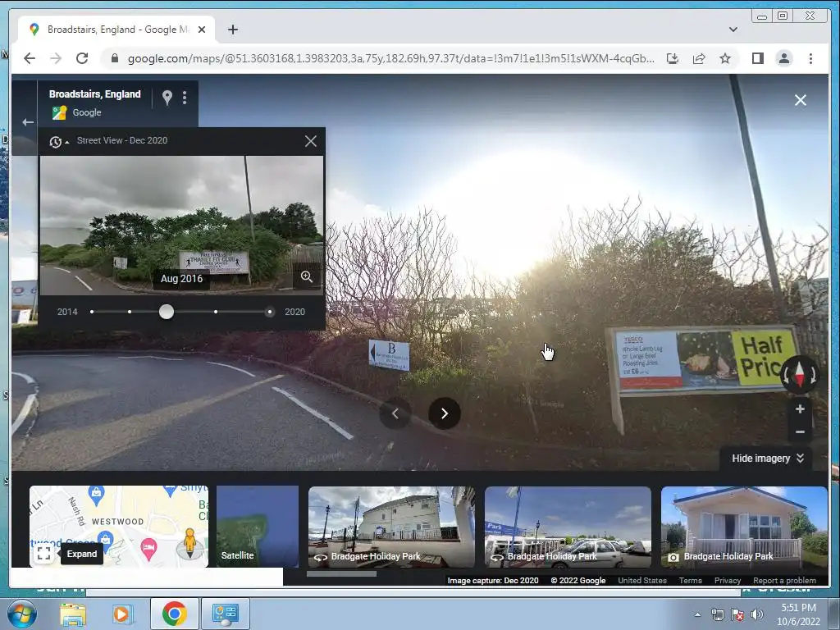The height and width of the screenshot is (630, 840).
Task: Click the browser back arrow
Action: 30,58
